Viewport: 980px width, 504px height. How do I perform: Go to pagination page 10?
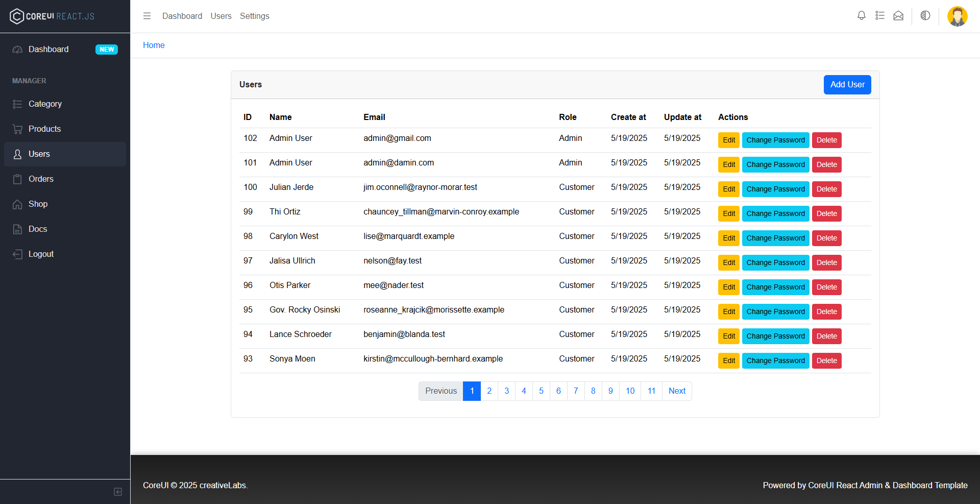[630, 391]
